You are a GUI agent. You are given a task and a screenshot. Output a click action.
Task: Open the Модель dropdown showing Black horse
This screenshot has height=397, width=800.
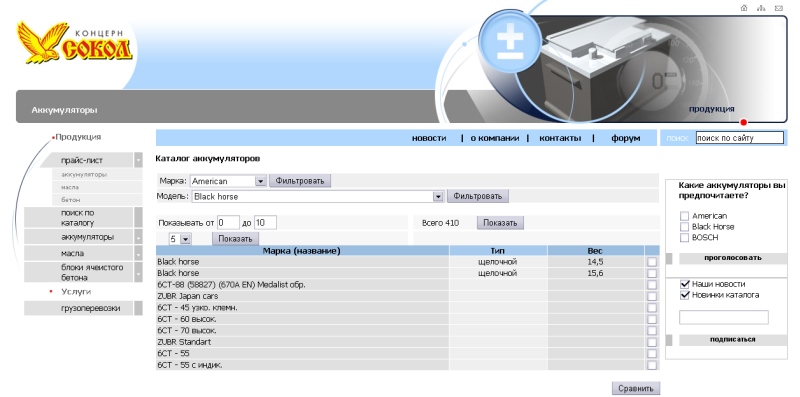tap(317, 196)
